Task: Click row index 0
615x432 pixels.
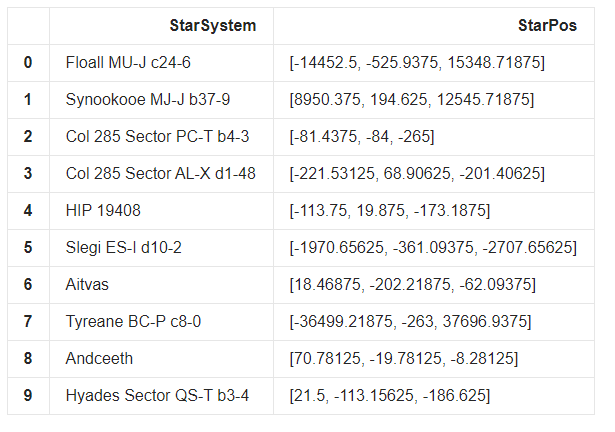Action: point(28,63)
